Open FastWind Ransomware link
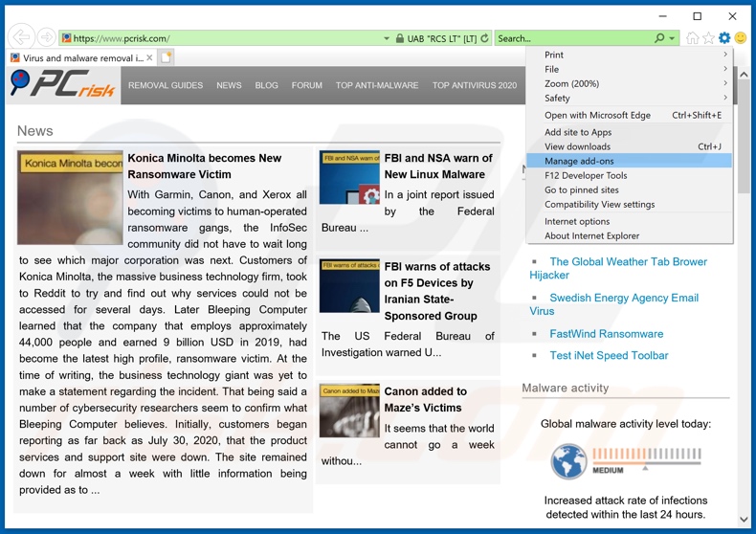Image resolution: width=756 pixels, height=534 pixels. pyautogui.click(x=607, y=333)
